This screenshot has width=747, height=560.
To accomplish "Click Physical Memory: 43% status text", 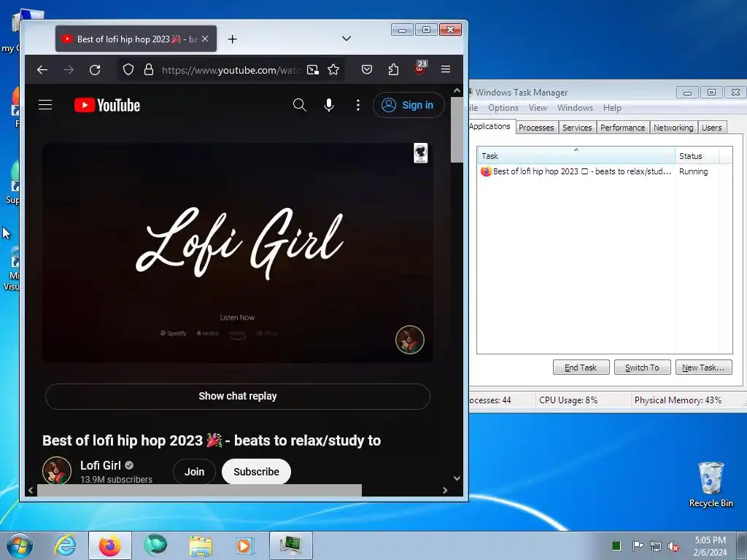I will 678,400.
